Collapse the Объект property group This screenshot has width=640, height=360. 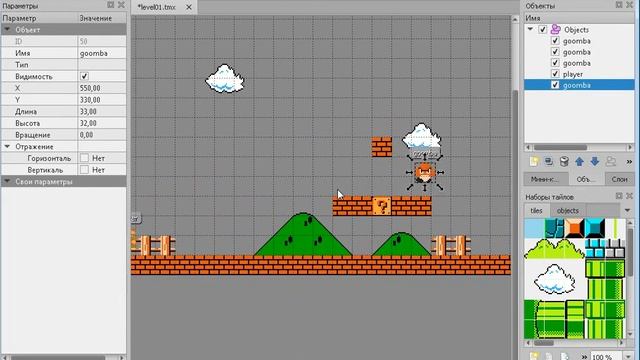(7, 29)
